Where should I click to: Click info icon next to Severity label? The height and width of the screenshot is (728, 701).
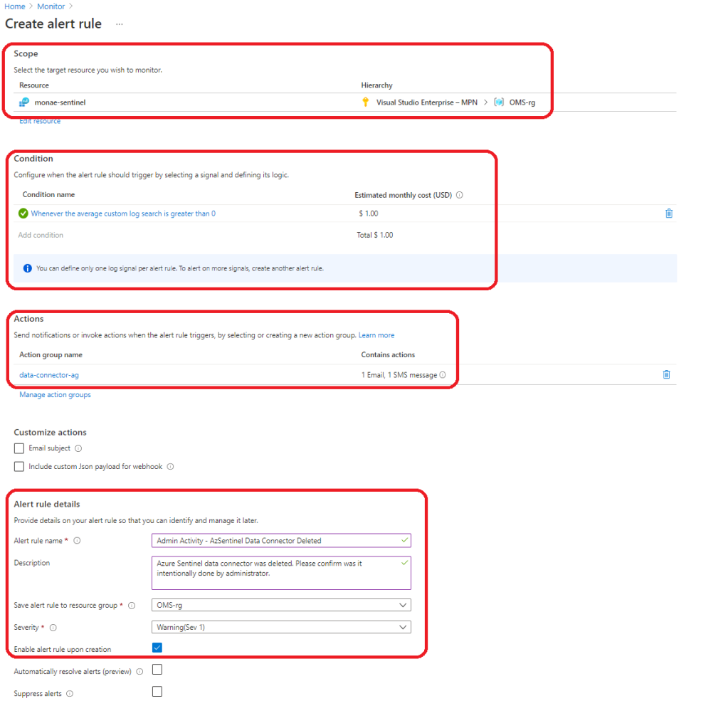point(53,628)
